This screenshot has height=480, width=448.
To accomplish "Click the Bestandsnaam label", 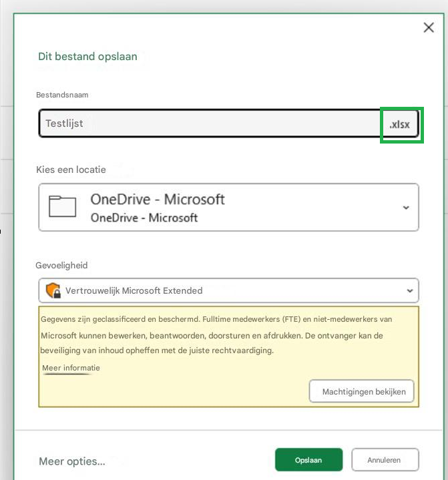I will (x=62, y=95).
